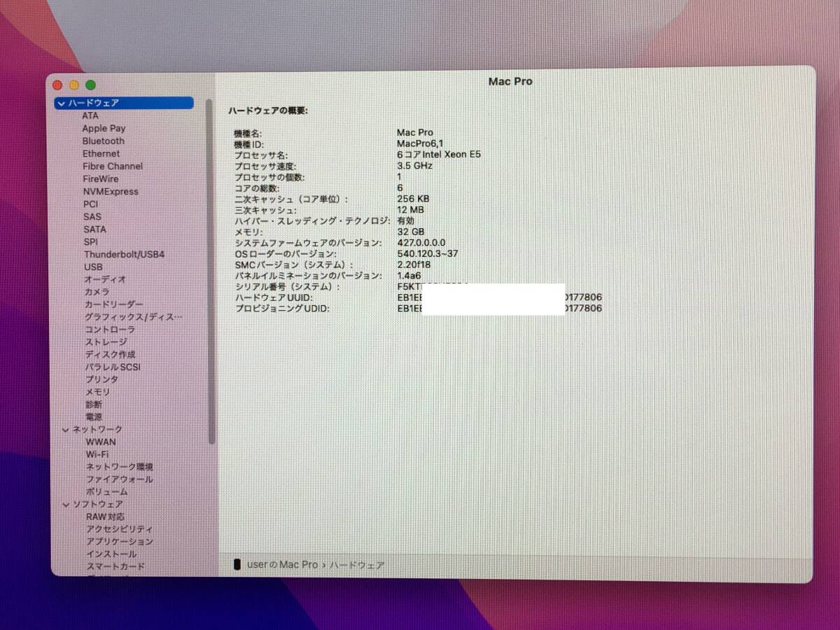The image size is (840, 630).
Task: Open the SATA entry
Action: point(94,229)
